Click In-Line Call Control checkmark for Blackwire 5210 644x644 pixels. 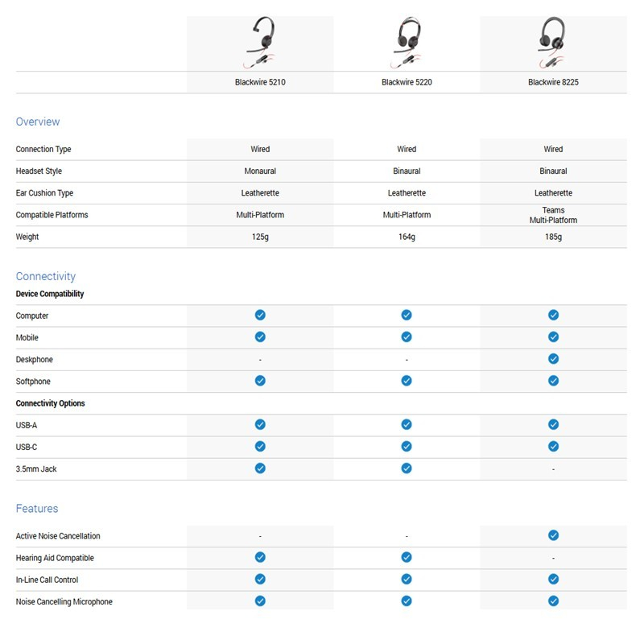click(260, 579)
